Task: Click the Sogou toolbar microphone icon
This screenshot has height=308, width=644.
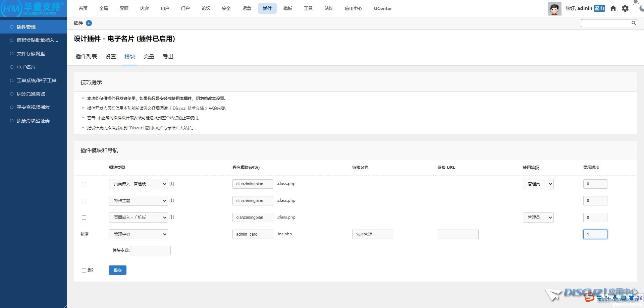Action: (x=615, y=298)
